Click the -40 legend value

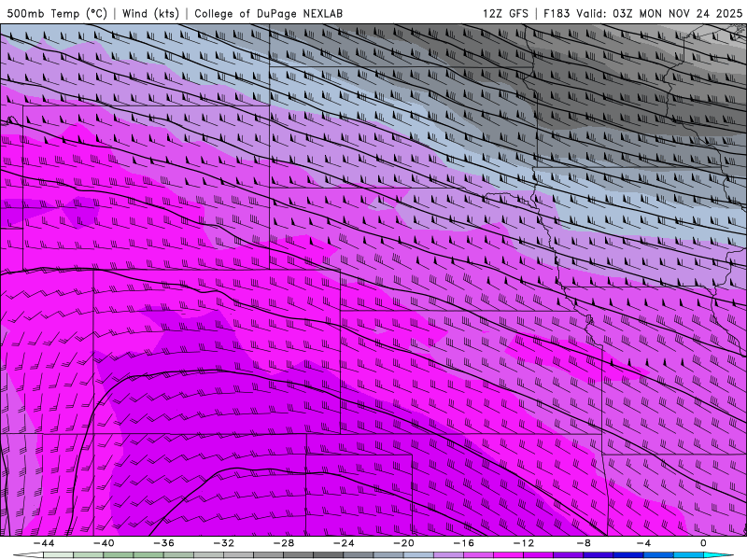coord(104,543)
